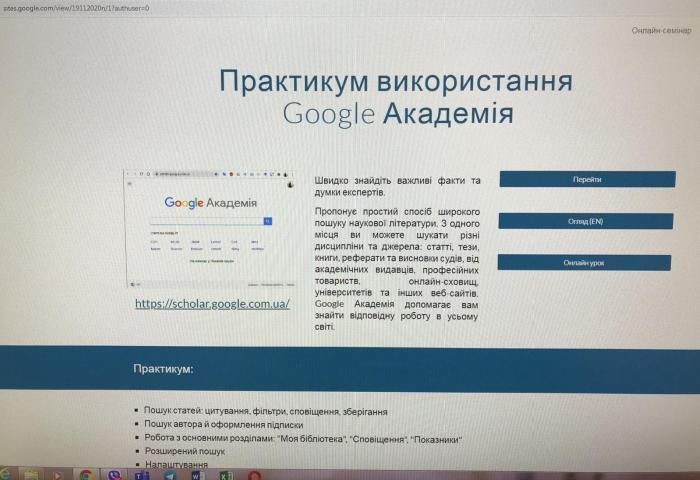Viewport: 700px width, 480px height.
Task: Select "Онлайн-семінар" in the top navigation
Action: [660, 31]
